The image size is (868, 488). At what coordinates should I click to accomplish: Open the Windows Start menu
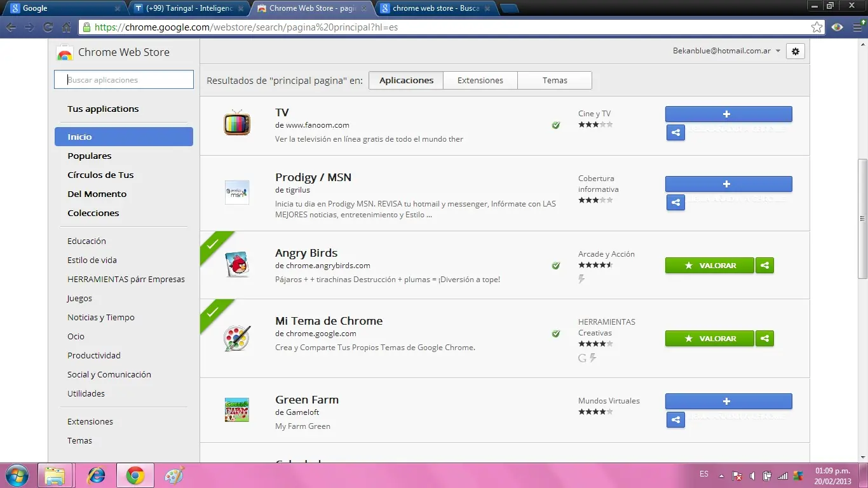point(16,475)
